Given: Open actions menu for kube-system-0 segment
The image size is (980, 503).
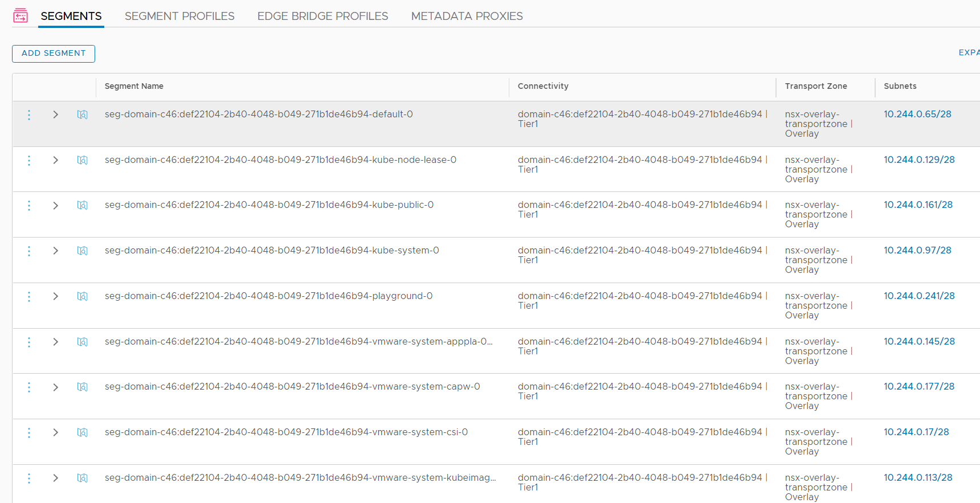Looking at the screenshot, I should [29, 251].
